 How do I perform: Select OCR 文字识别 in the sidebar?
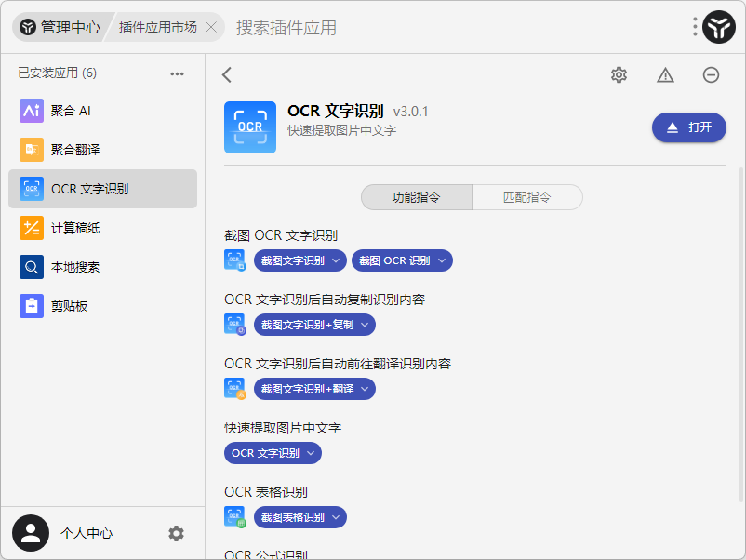pyautogui.click(x=102, y=189)
